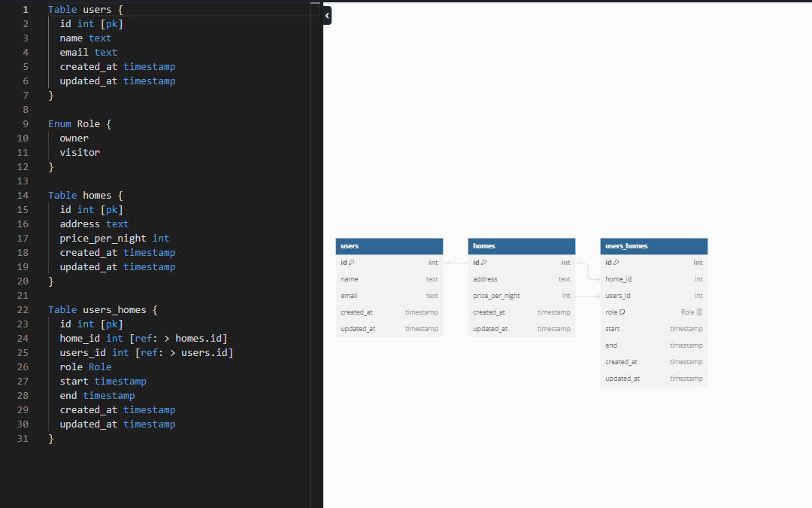The height and width of the screenshot is (508, 812).
Task: Click 'address text' on code line 16
Action: click(94, 224)
